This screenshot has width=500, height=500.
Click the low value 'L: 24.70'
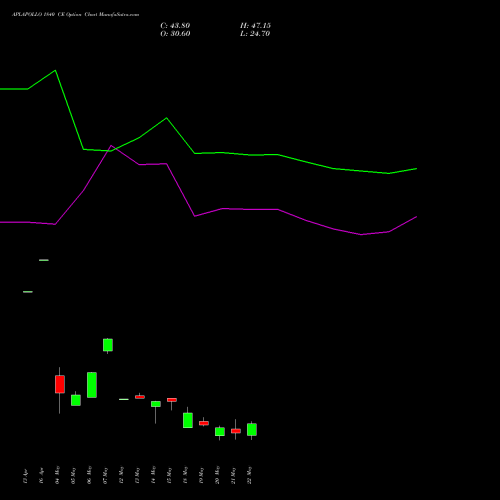255,34
